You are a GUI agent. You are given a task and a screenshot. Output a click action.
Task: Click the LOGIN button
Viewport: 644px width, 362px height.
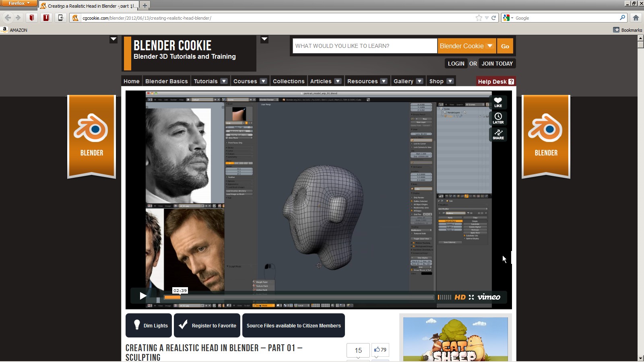[x=456, y=64]
